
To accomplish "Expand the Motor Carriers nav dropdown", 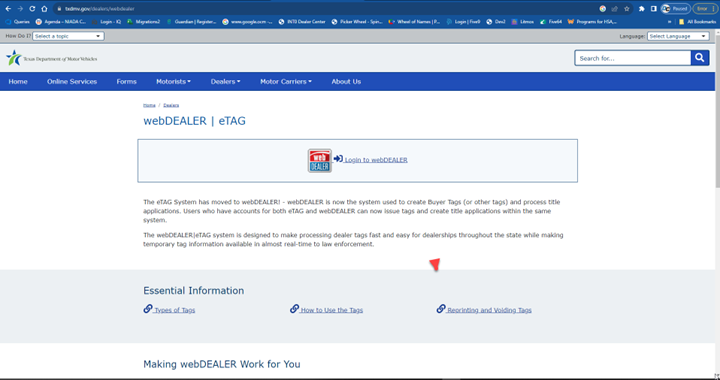I will [x=286, y=82].
